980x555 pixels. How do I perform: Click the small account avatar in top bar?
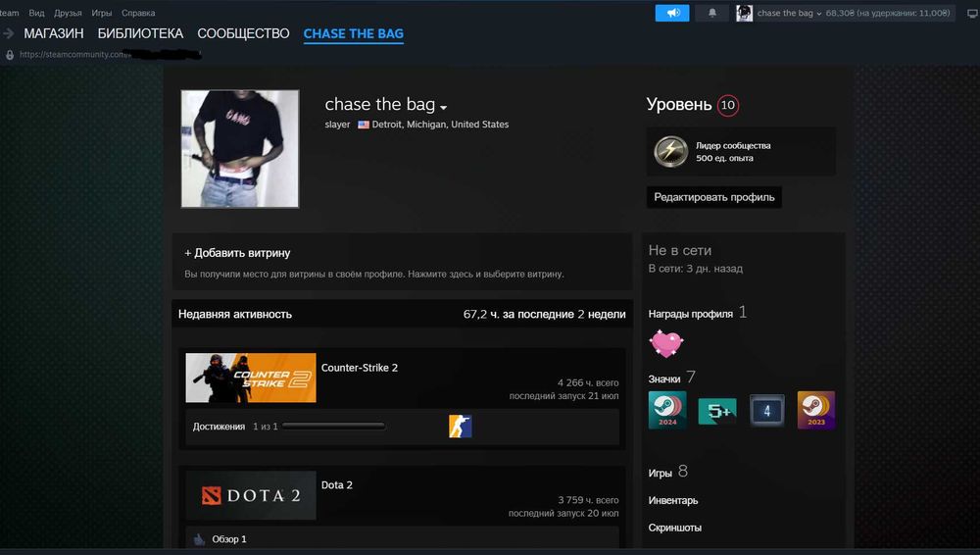744,13
